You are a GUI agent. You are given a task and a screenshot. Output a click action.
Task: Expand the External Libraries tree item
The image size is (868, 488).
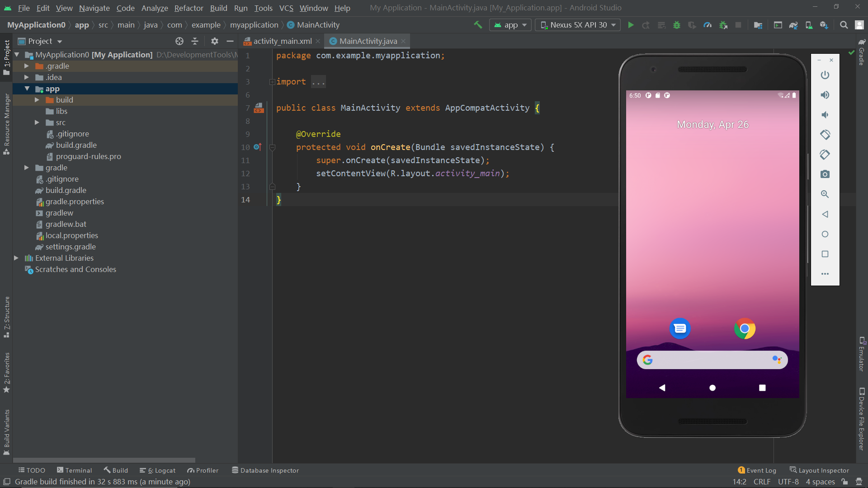pyautogui.click(x=15, y=258)
